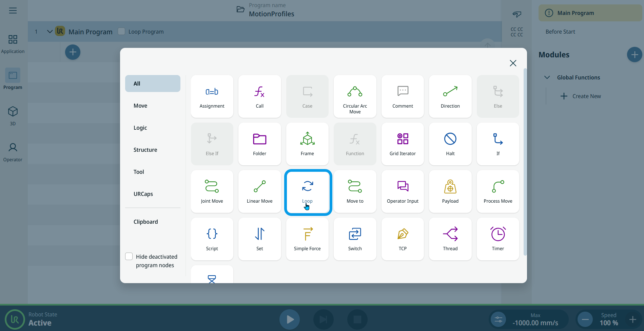Image resolution: width=644 pixels, height=331 pixels.
Task: Enable Hide deactivated program nodes checkbox
Action: 129,257
